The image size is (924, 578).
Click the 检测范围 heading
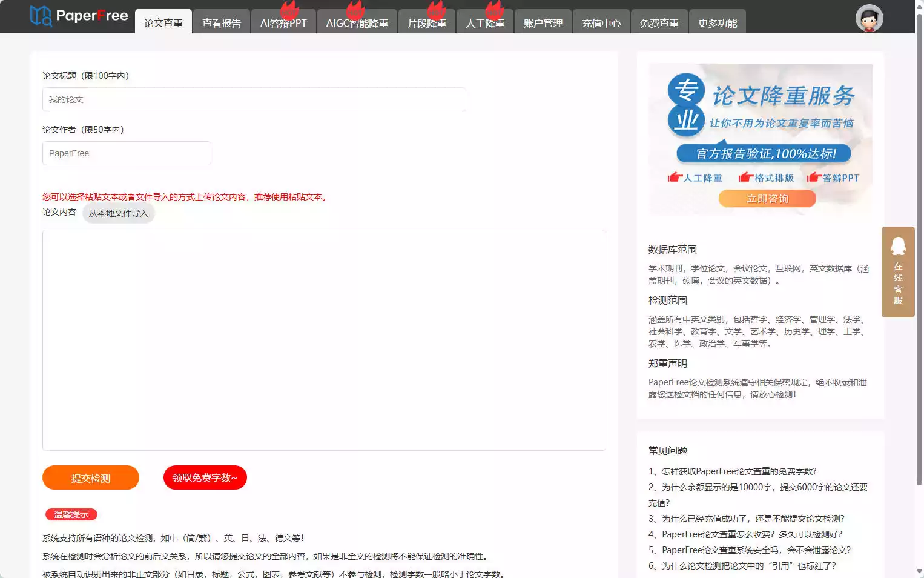pyautogui.click(x=668, y=301)
